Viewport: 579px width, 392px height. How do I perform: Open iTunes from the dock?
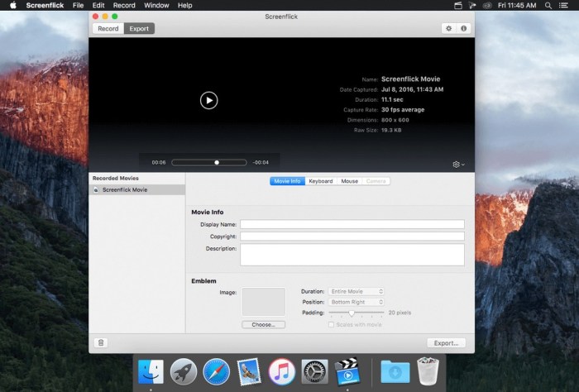pyautogui.click(x=282, y=371)
